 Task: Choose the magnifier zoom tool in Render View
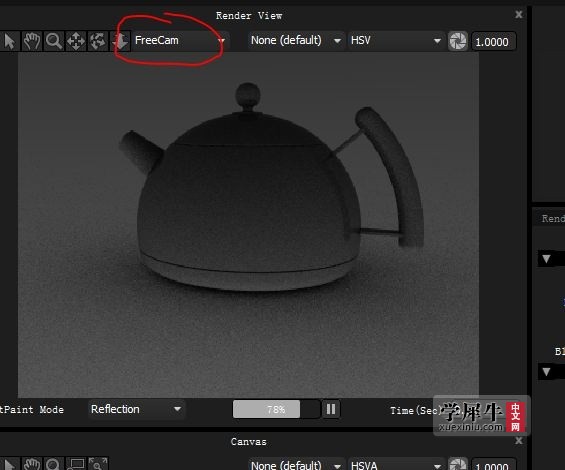click(54, 41)
